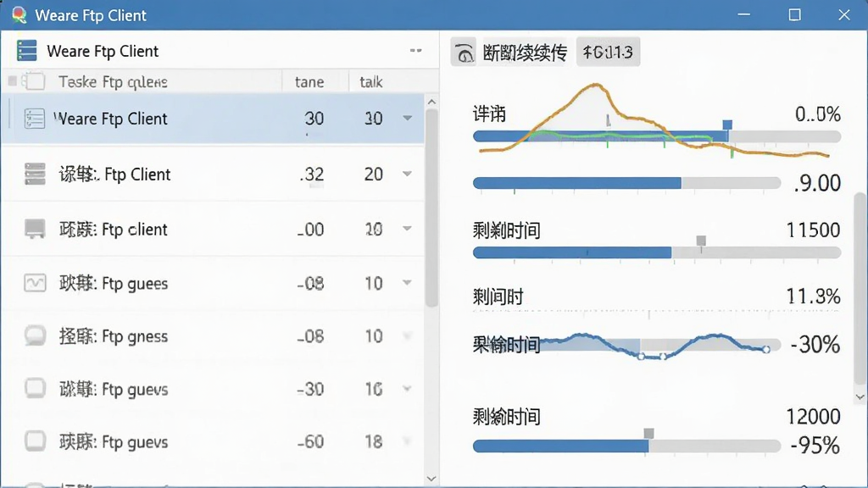Open the "--" options in the left panel header
Screen dimensions: 868x488
(415, 51)
